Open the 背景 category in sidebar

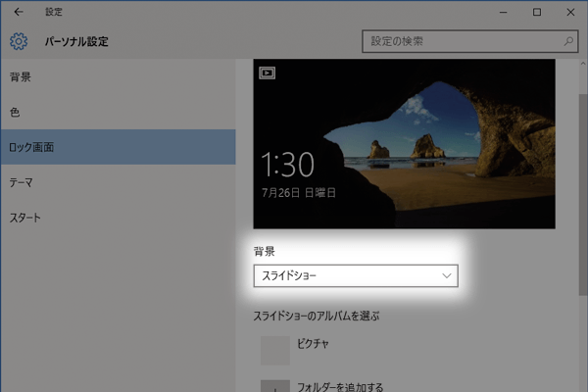119,76
